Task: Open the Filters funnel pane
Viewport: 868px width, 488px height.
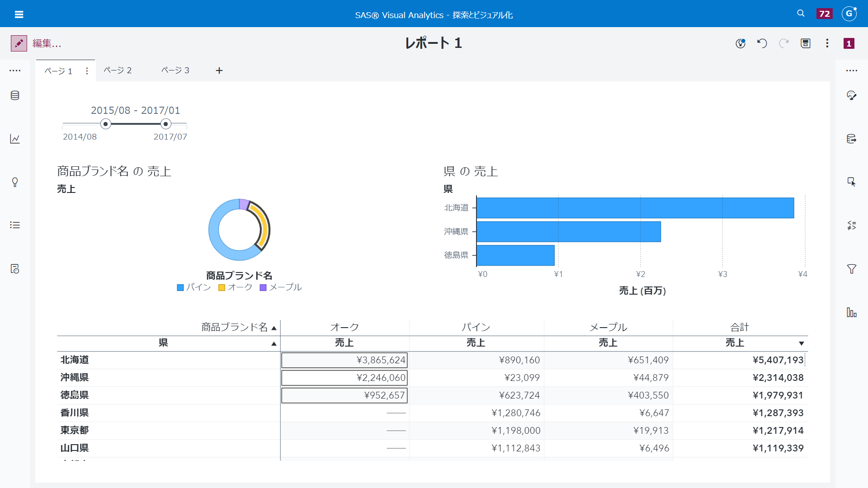Action: [x=852, y=269]
